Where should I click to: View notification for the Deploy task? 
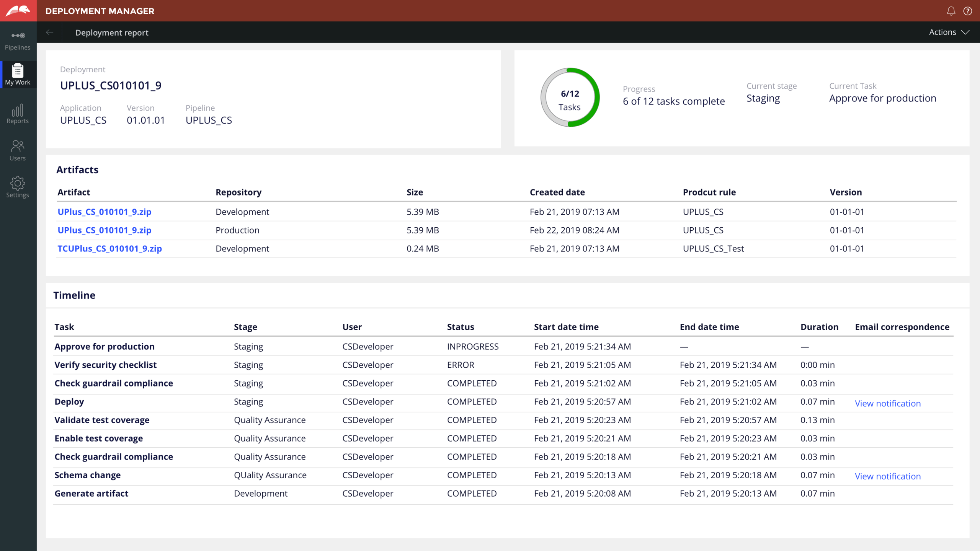(x=887, y=404)
